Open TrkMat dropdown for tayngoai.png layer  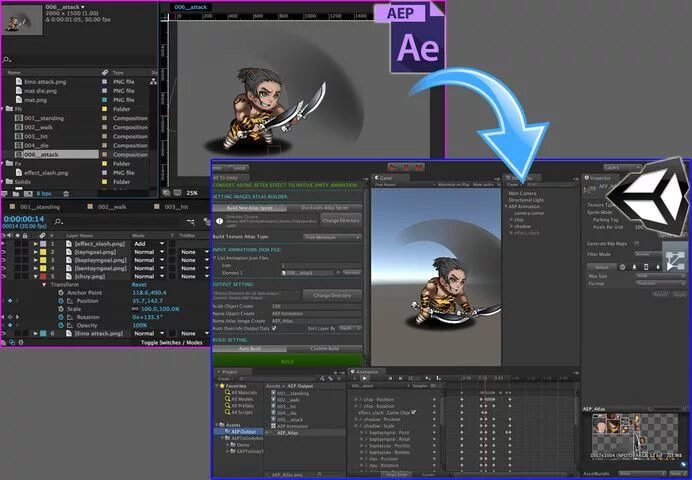point(194,252)
